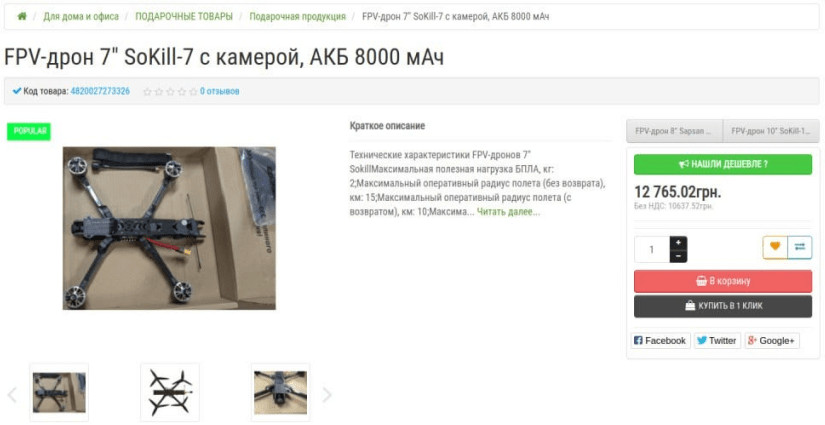
Task: Add to cart with В корзину
Action: pos(722,281)
